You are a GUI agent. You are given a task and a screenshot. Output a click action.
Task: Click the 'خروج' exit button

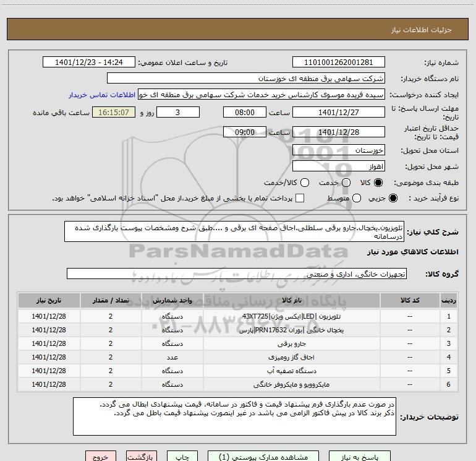click(100, 457)
